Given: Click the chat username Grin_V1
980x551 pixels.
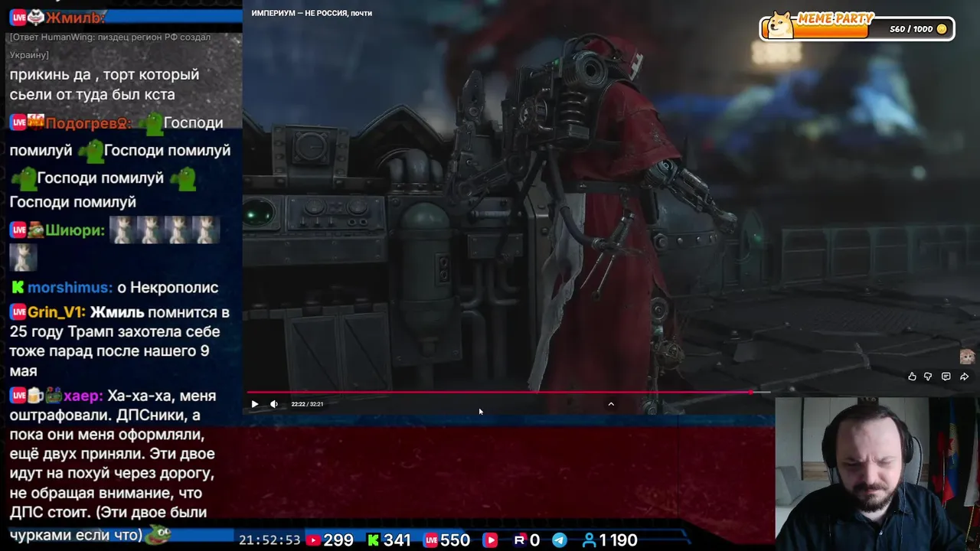Looking at the screenshot, I should (57, 312).
